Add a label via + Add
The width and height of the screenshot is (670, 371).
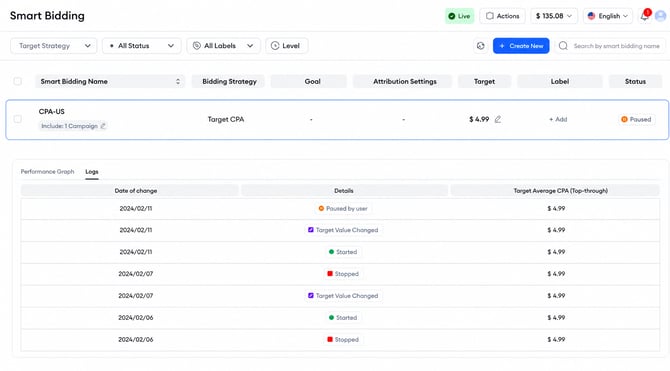tap(558, 119)
